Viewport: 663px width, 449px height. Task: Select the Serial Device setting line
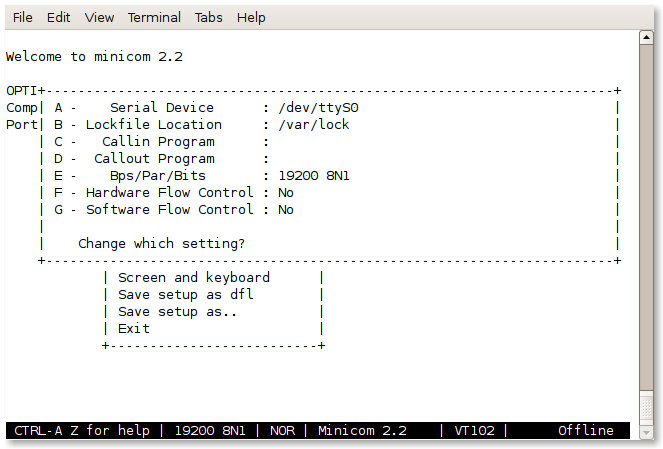tap(206, 108)
